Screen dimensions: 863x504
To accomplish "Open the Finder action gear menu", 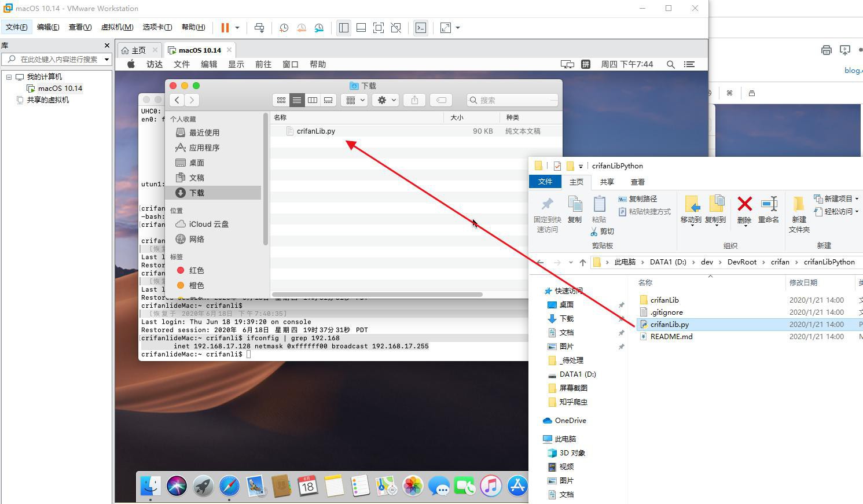I will (387, 100).
